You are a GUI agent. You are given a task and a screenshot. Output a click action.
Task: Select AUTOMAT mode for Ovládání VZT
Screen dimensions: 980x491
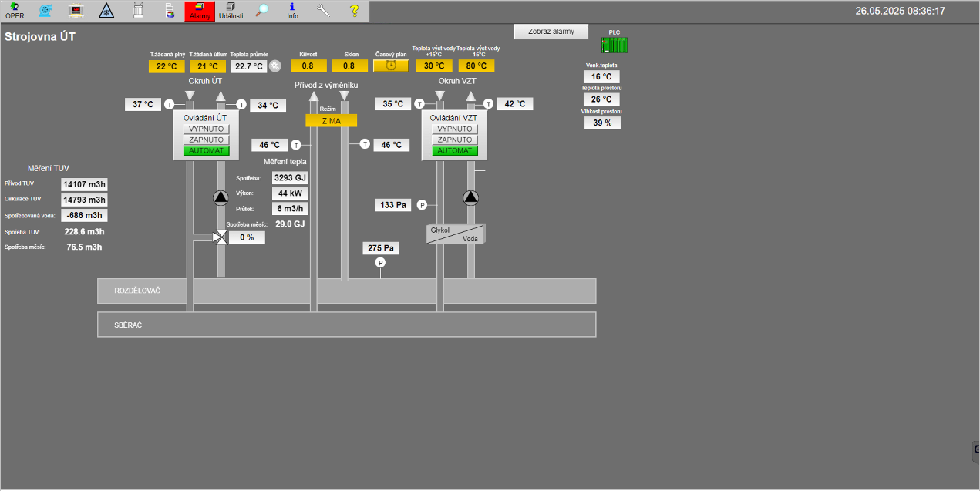tap(455, 150)
